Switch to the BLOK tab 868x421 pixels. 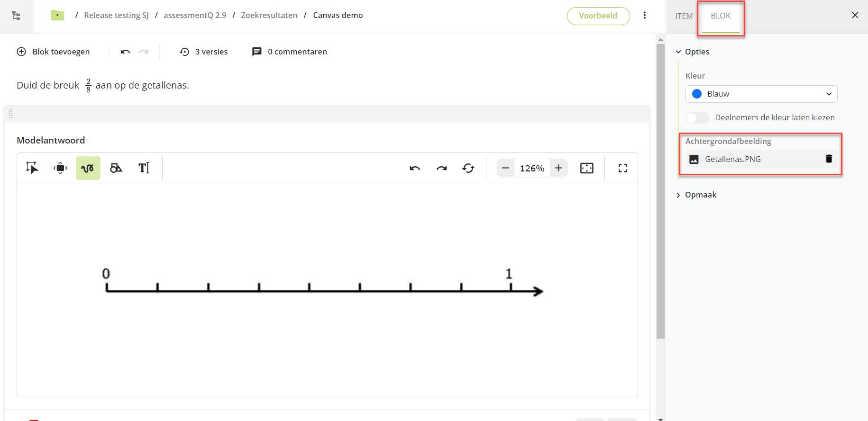(x=720, y=16)
